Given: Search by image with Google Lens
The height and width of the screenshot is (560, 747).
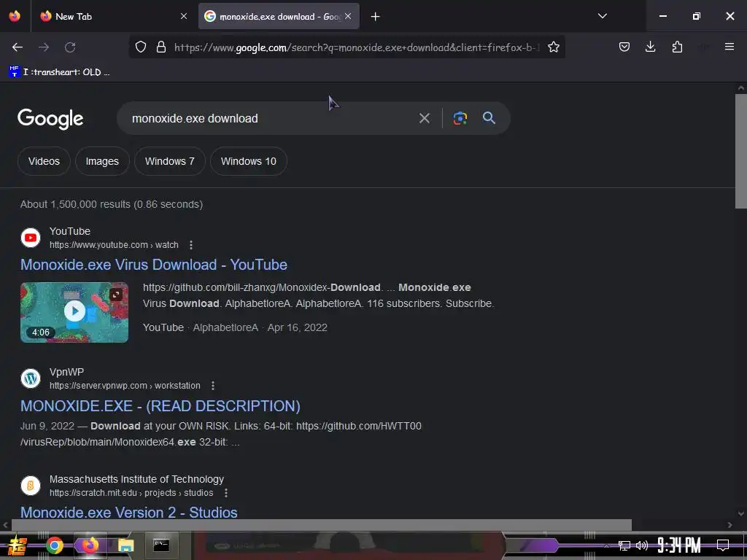Looking at the screenshot, I should point(460,118).
